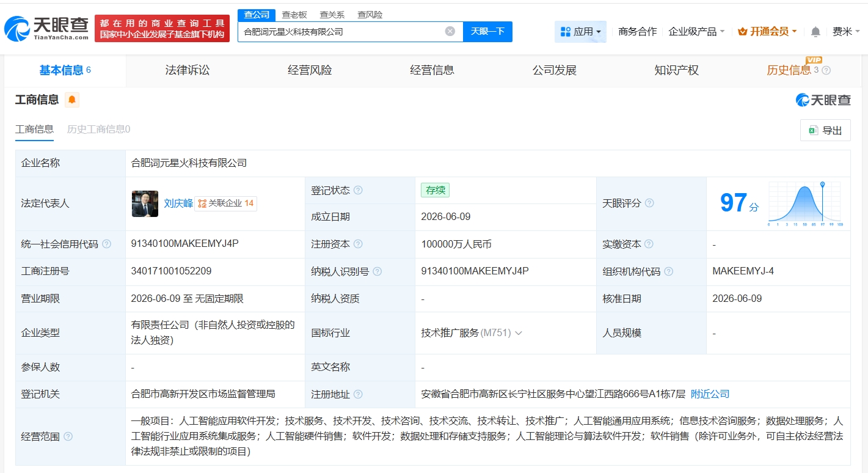Click the 天眼一下 search button
Viewport: 868px width, 473px height.
[x=487, y=31]
